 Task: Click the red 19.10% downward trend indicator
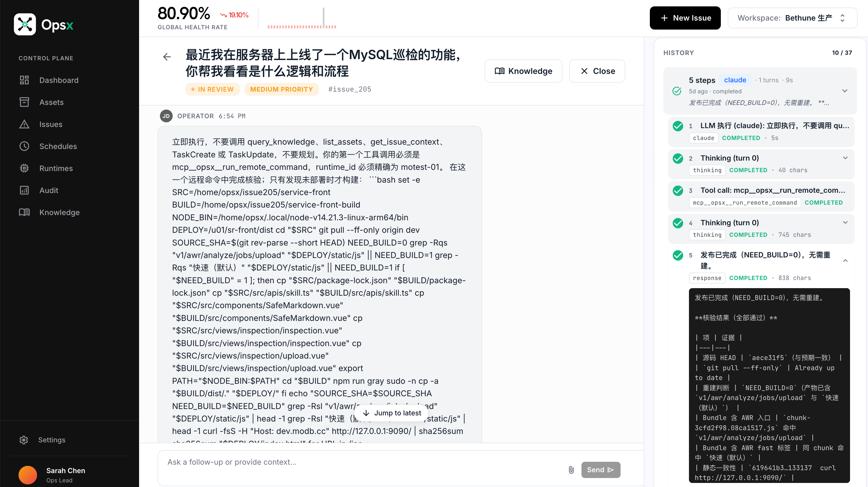click(x=234, y=15)
